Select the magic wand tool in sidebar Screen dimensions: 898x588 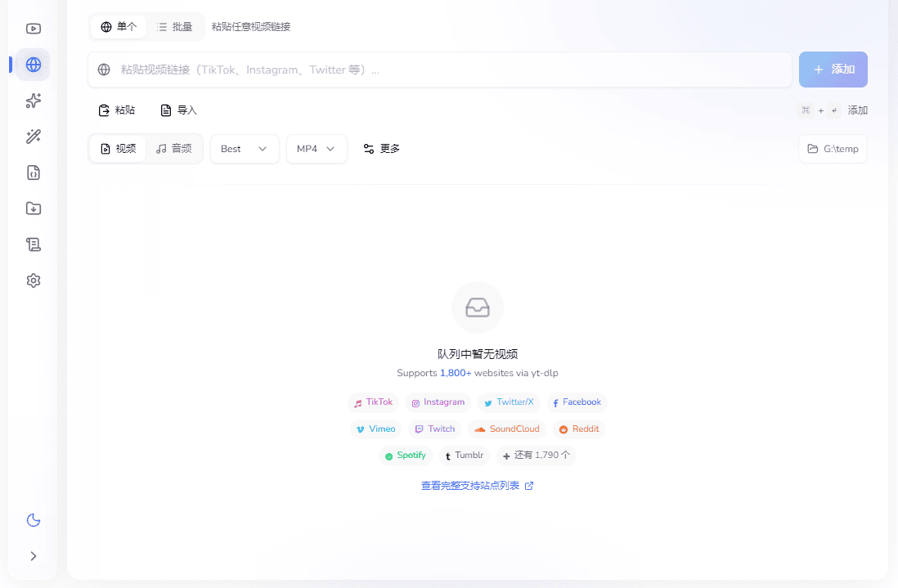[x=33, y=137]
